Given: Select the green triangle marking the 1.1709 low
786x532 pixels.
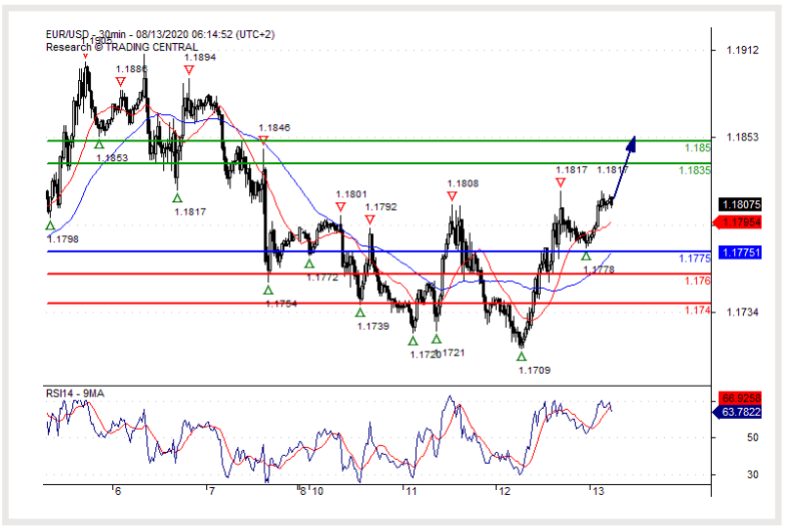Looking at the screenshot, I should point(521,356).
